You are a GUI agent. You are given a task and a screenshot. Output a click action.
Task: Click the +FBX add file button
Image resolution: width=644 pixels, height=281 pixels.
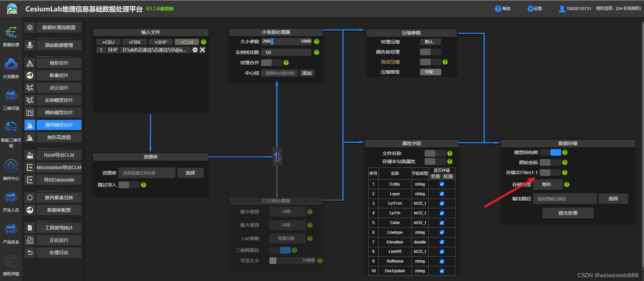pyautogui.click(x=135, y=42)
